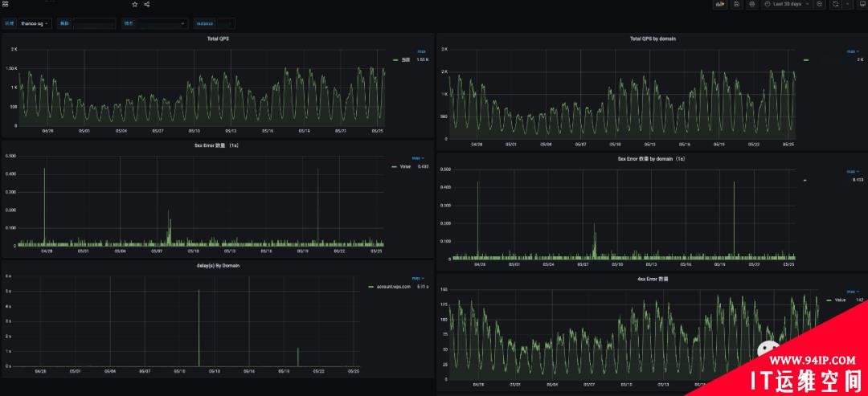The image size is (868, 396).
Task: Switch to TV cycle view mode
Action: [x=862, y=4]
